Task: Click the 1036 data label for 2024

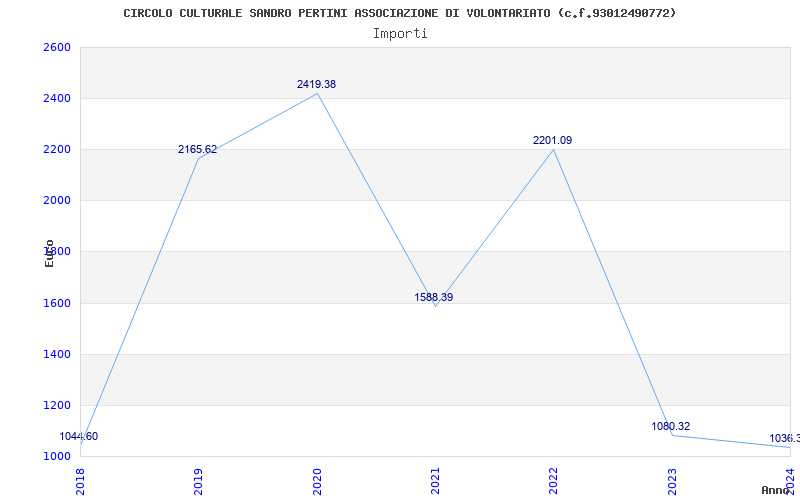Action: 784,439
